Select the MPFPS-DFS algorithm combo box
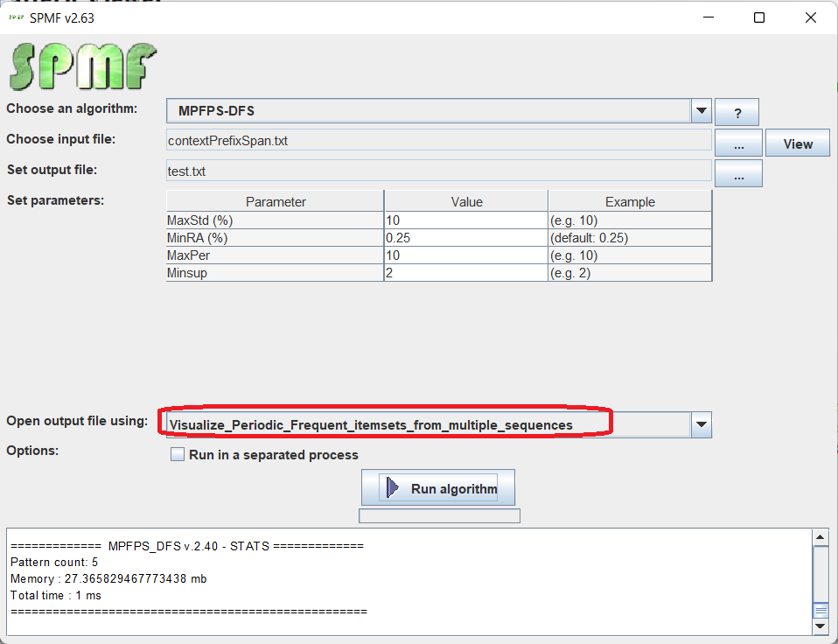838x644 pixels. pos(429,111)
